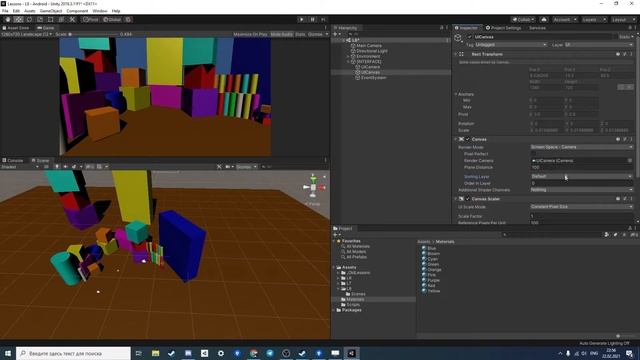The width and height of the screenshot is (640, 360).
Task: Expand the Environment object in Hierarchy
Action: click(349, 56)
